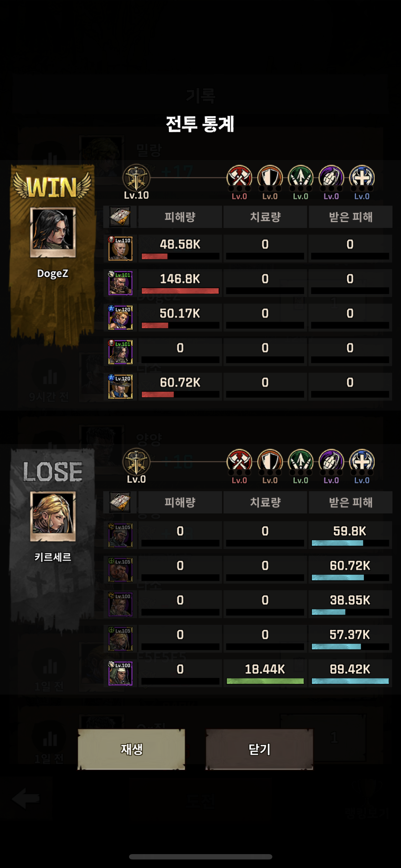
Task: Tap the 89.42K damage taken cell
Action: coord(350,673)
